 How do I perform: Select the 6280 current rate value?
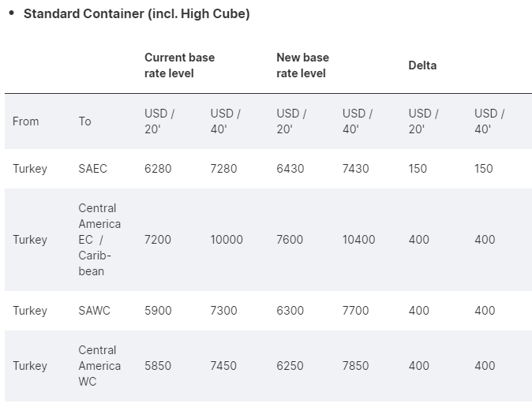click(158, 169)
